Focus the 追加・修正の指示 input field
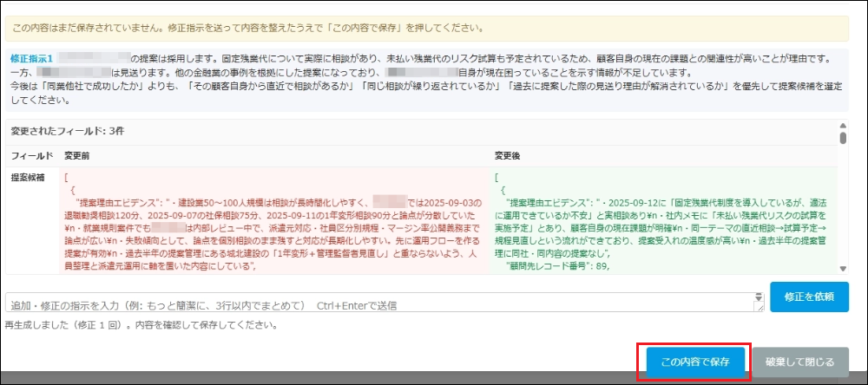 pyautogui.click(x=385, y=303)
